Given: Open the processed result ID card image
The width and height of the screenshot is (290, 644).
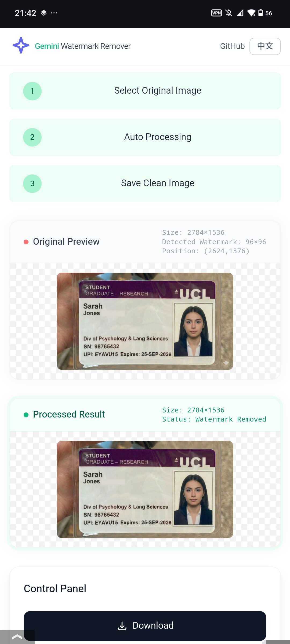Looking at the screenshot, I should coord(145,489).
